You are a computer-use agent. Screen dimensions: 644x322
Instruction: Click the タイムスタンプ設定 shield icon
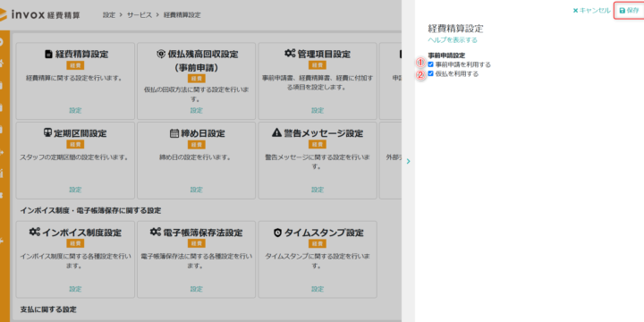click(277, 233)
